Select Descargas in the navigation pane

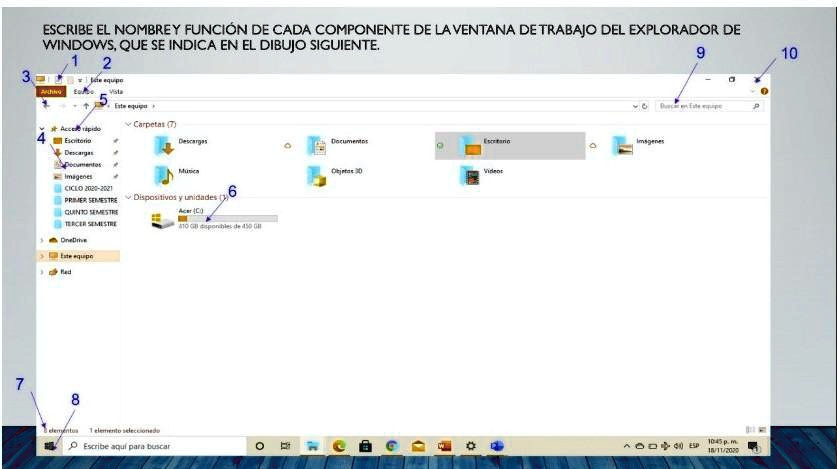(x=79, y=153)
